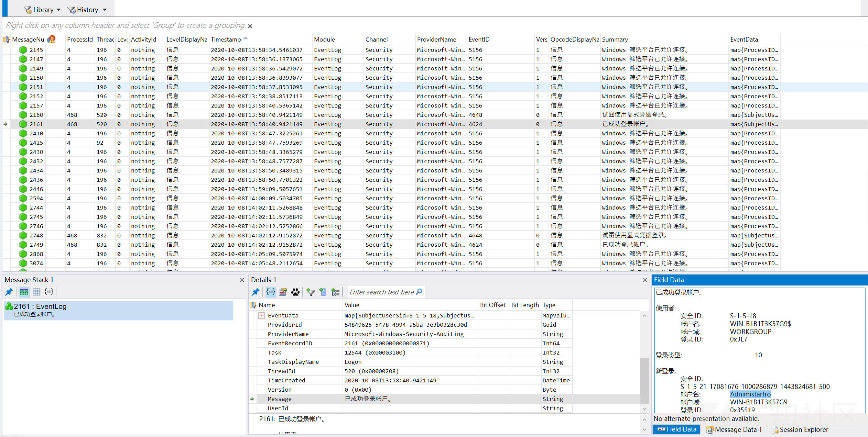The width and height of the screenshot is (868, 437).
Task: Sort by the Channel column header
Action: click(377, 40)
